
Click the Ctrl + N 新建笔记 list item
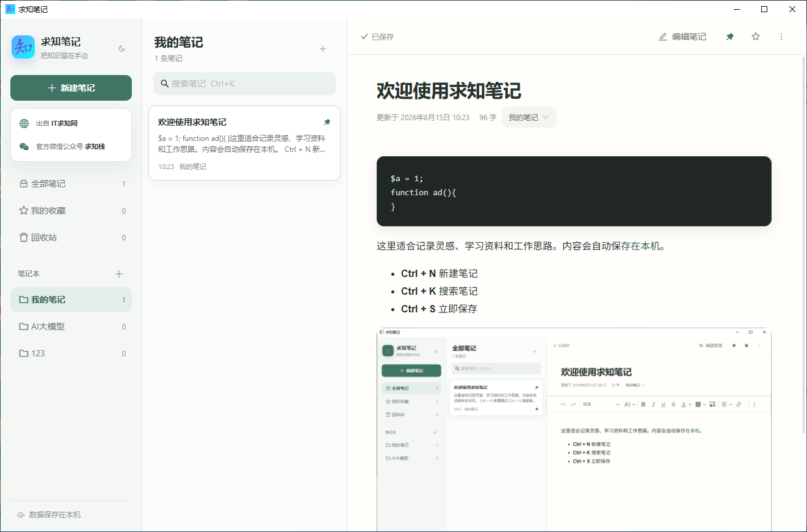(x=440, y=273)
